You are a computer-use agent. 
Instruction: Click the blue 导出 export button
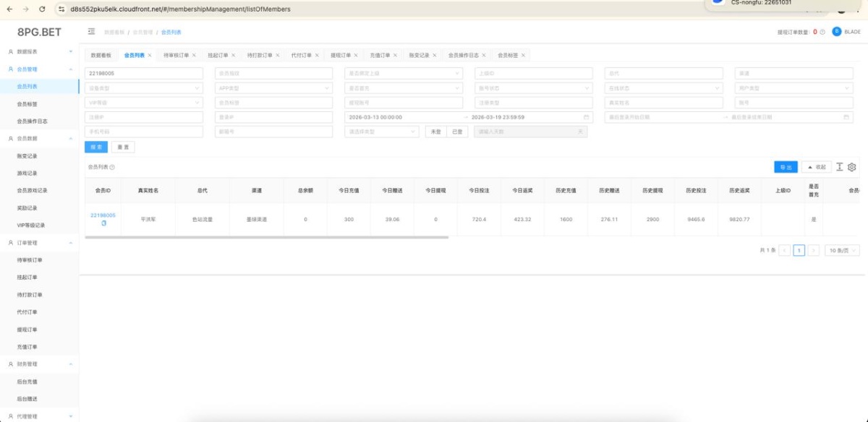(786, 167)
